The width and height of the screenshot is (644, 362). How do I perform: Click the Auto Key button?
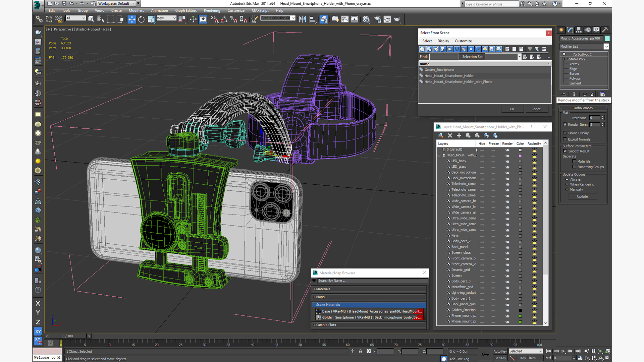500,351
